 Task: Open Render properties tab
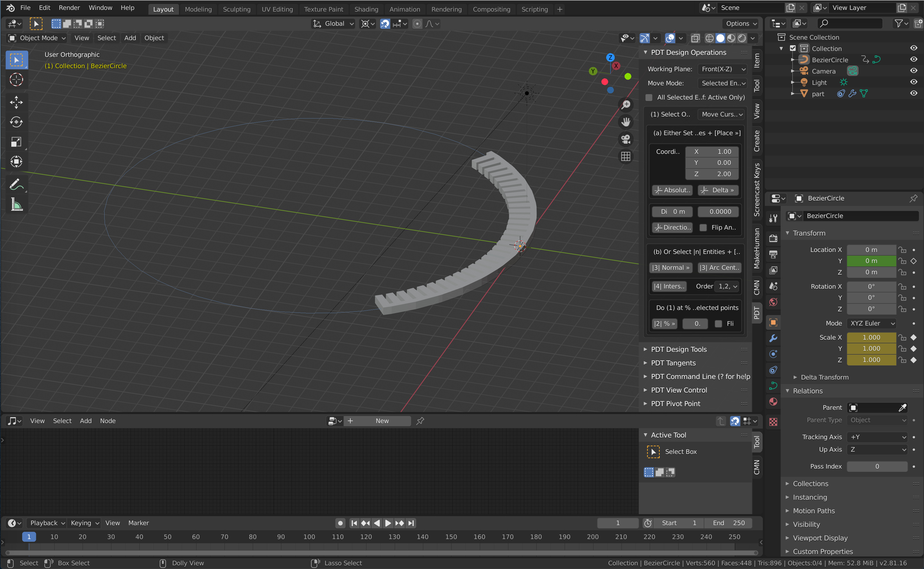tap(773, 239)
